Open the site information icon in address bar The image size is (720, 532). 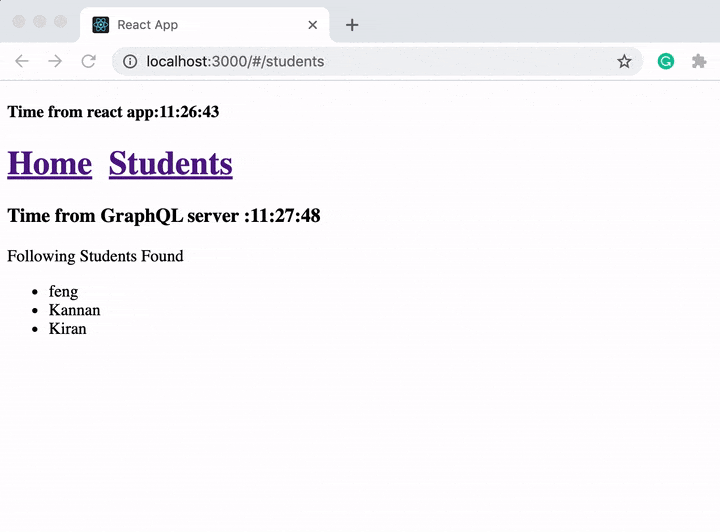[x=130, y=62]
